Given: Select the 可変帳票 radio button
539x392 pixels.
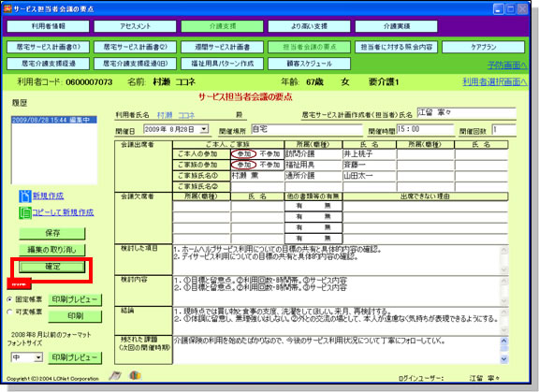Looking at the screenshot, I should [x=9, y=312].
